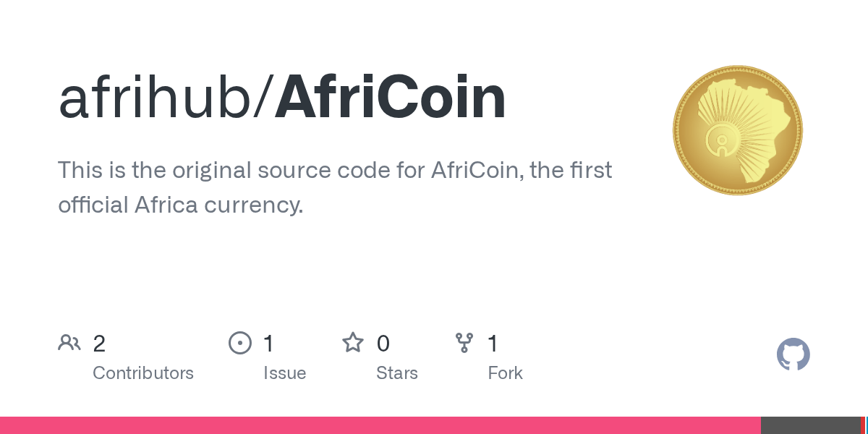Select the Stars label
This screenshot has height=434, width=868.
pyautogui.click(x=396, y=373)
